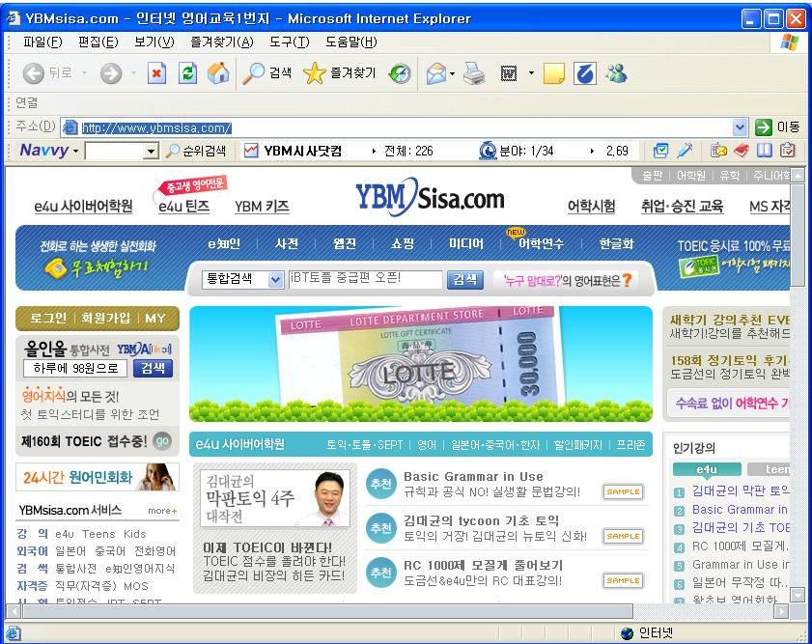Open the YBM 키즈 link
Image resolution: width=812 pixels, height=644 pixels.
pyautogui.click(x=262, y=206)
